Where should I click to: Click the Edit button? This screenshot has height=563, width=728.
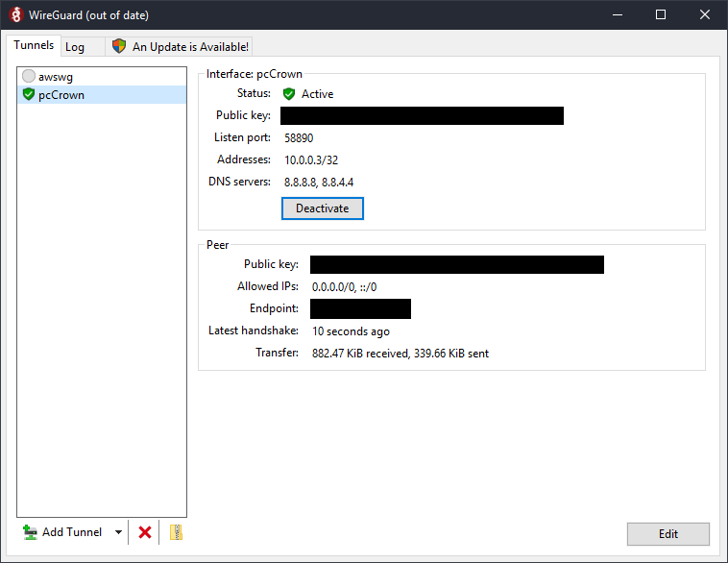click(x=668, y=534)
